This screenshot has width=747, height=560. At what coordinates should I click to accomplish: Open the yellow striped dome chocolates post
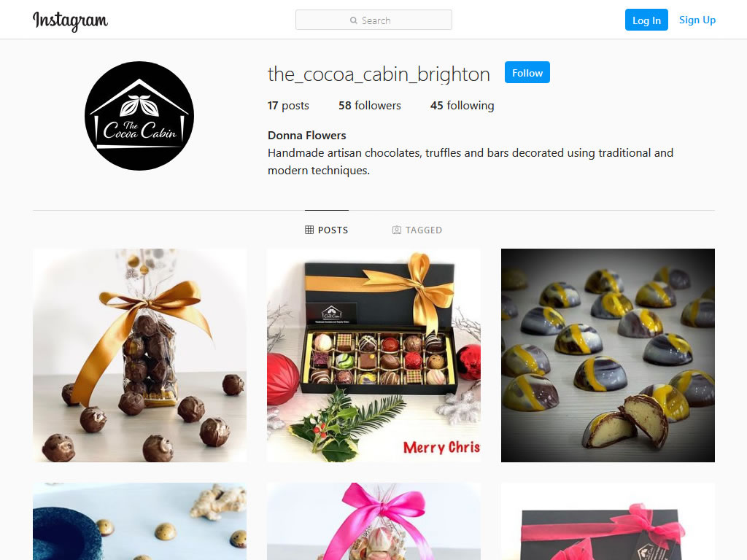(608, 355)
